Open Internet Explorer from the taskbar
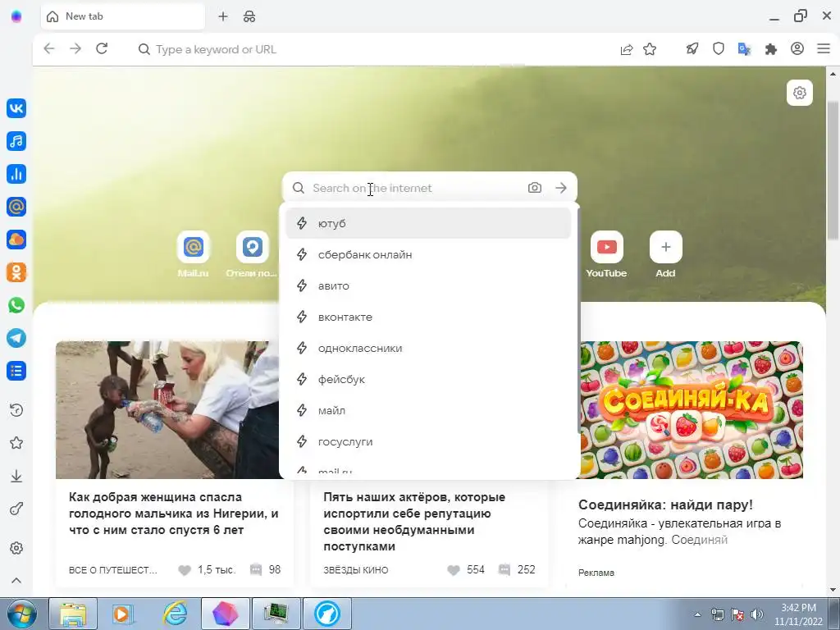Viewport: 840px width, 630px height. click(176, 614)
